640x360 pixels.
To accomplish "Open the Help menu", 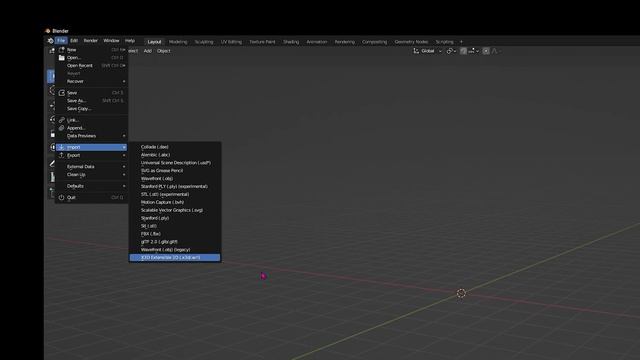I will (x=130, y=41).
